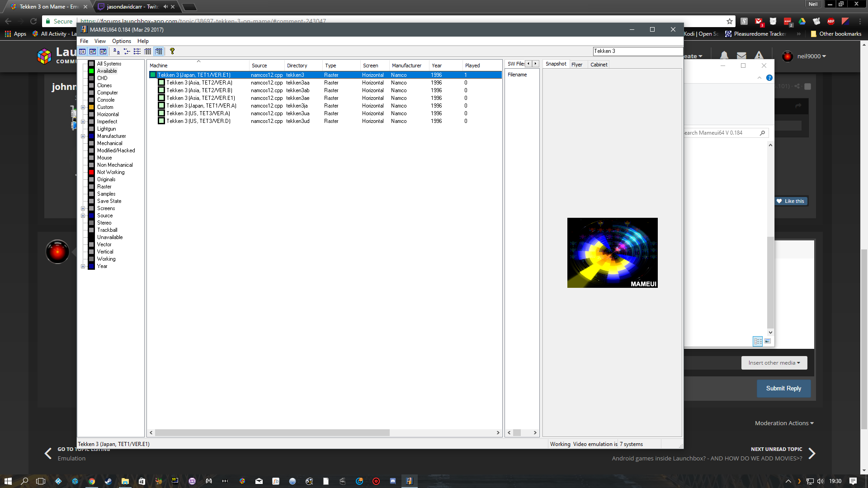Select the All Systems folder
Screen dimensions: 868x488
tap(109, 64)
